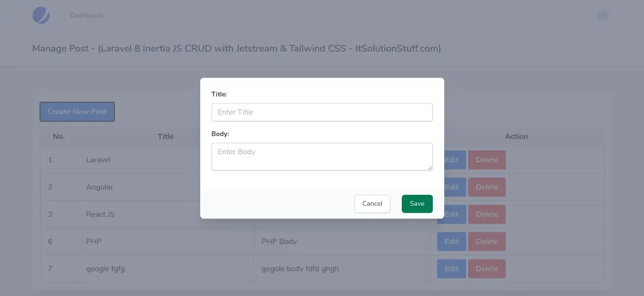This screenshot has width=644, height=296.
Task: Delete the PHP post
Action: 487,242
